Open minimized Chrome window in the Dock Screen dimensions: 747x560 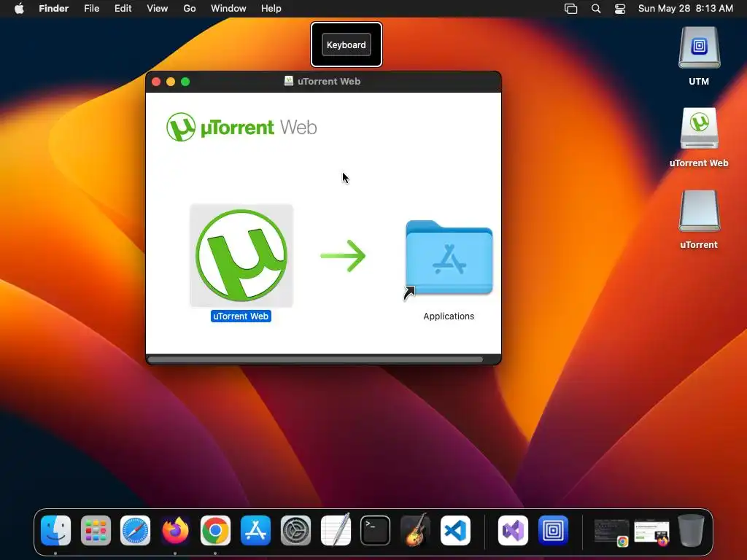pos(612,532)
